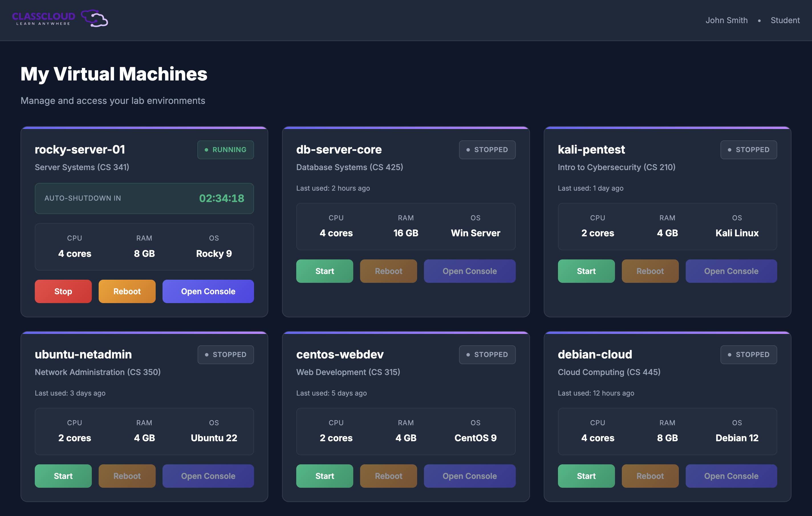The image size is (812, 516).
Task: Reboot the rocky-server-01 machine
Action: (127, 291)
